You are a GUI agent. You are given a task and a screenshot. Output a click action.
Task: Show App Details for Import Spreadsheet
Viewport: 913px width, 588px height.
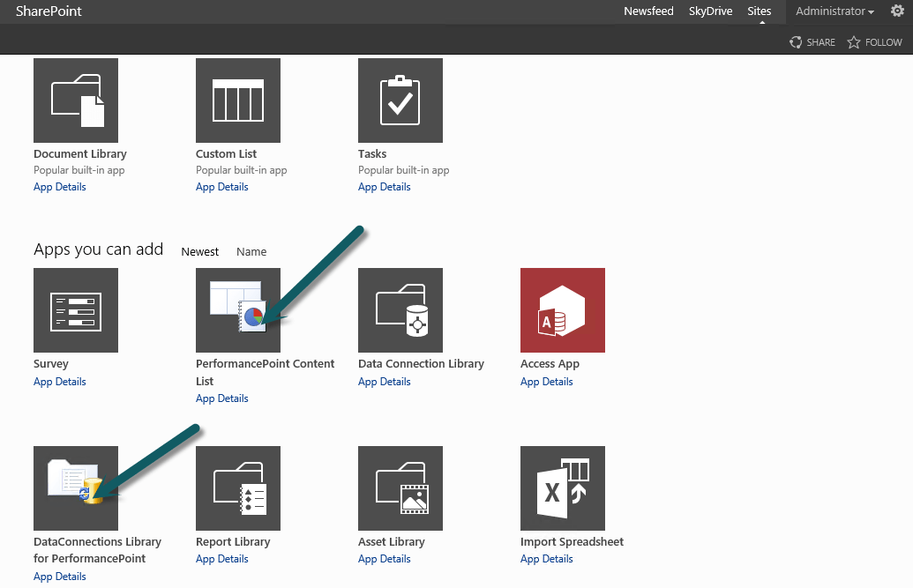[547, 559]
